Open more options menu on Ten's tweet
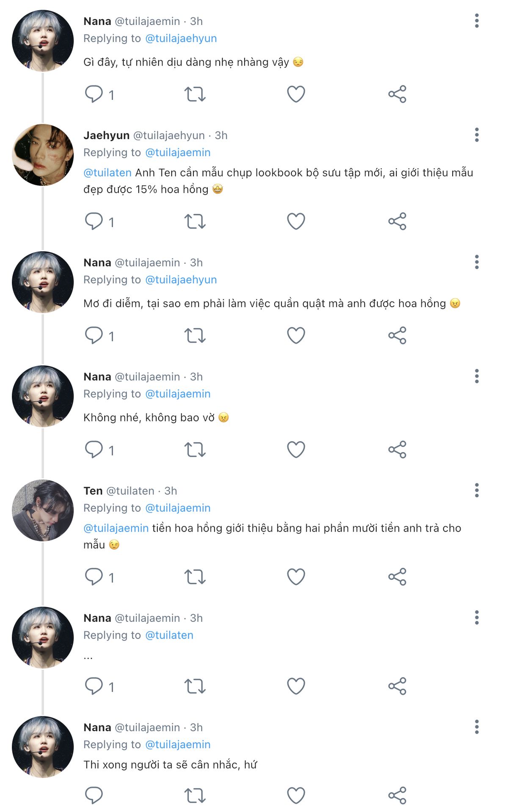Screen dimensions: 509x812 click(476, 491)
